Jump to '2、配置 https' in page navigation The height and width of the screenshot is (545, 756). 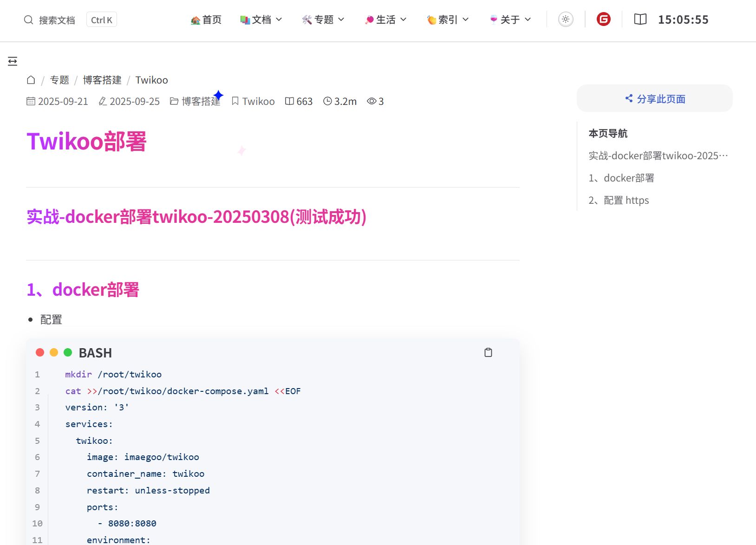(x=619, y=201)
